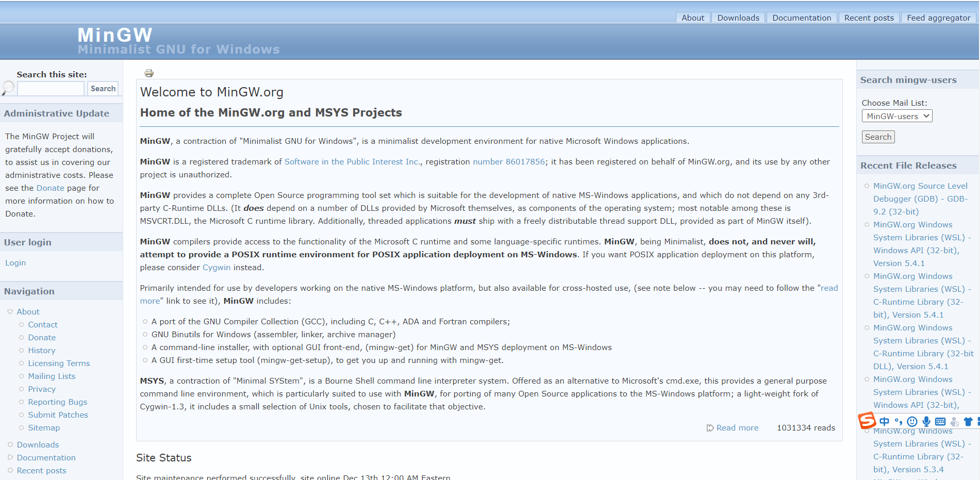Open the Downloads menu at the top
The height and width of the screenshot is (480, 980).
pyautogui.click(x=737, y=17)
